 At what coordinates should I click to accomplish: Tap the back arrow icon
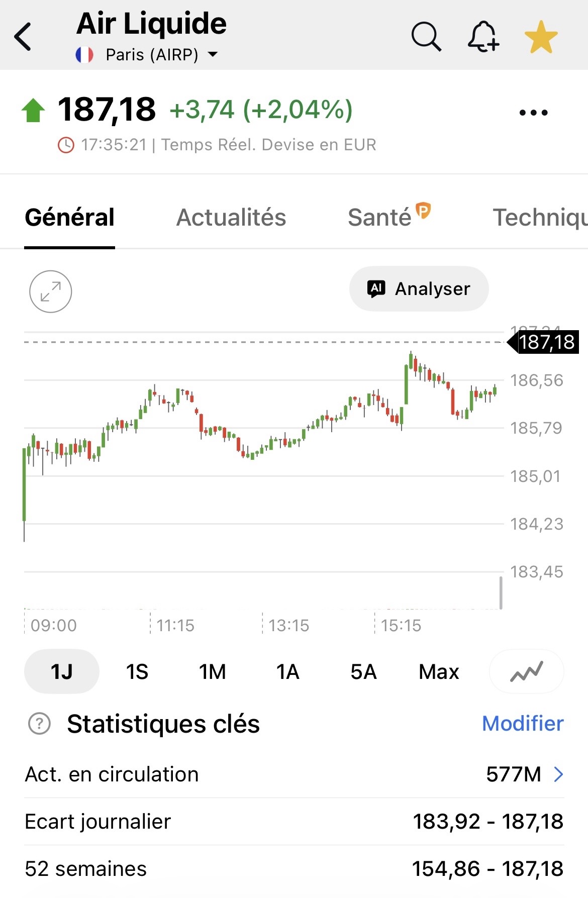[x=23, y=37]
